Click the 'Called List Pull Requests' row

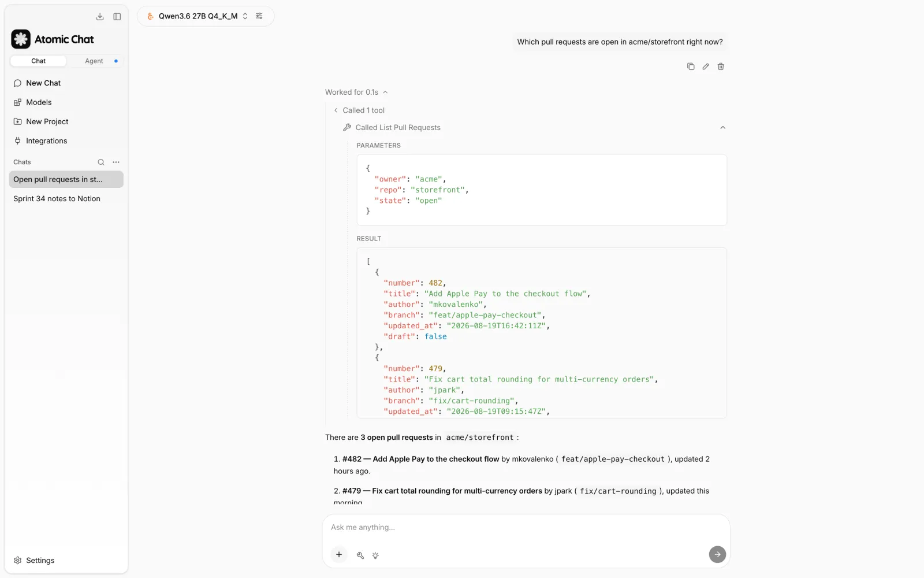534,128
